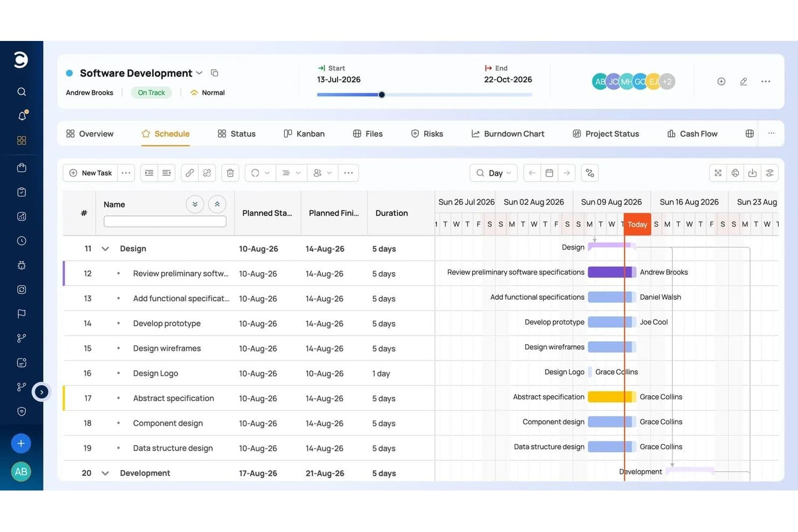798x532 pixels.
Task: Open the assign people dropdown in toolbar
Action: click(322, 173)
